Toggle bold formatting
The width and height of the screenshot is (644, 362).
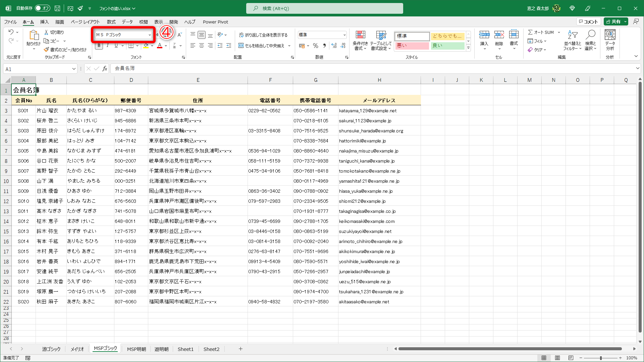coord(99,46)
